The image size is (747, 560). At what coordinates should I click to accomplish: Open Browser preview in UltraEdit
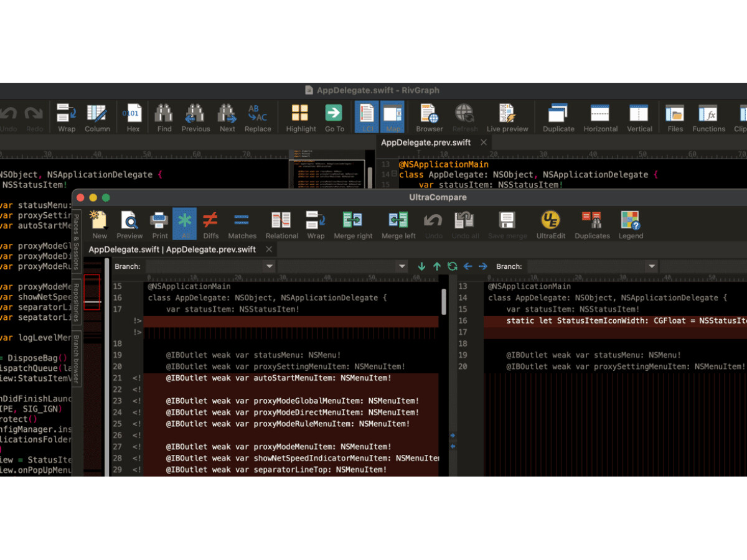point(430,117)
